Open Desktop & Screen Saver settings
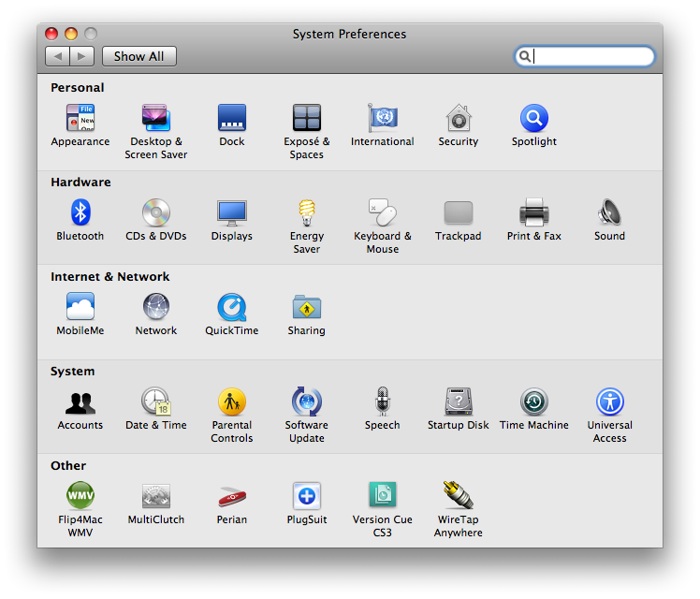This screenshot has width=700, height=599. click(156, 119)
